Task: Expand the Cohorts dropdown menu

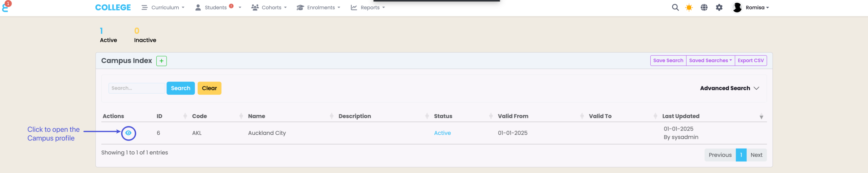Action: (269, 7)
